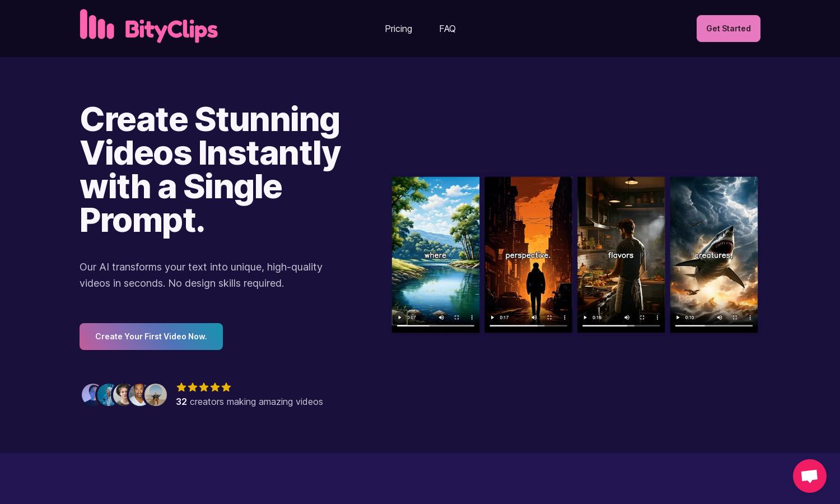Open the Pricing page
The image size is (840, 504).
(398, 29)
